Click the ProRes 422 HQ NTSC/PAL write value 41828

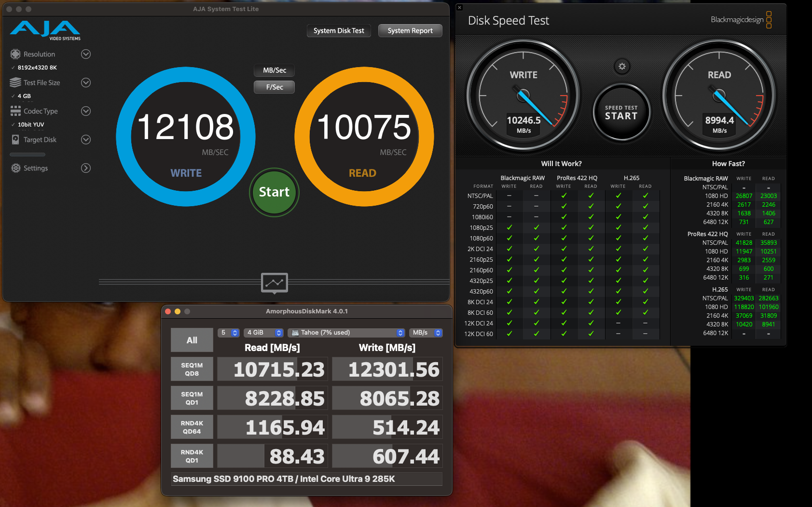pyautogui.click(x=744, y=243)
